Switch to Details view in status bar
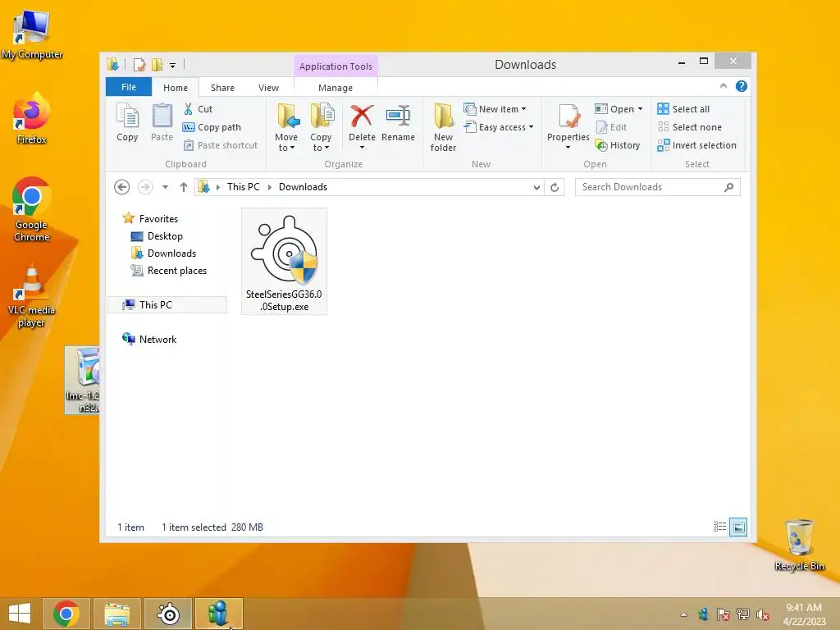Screen dimensions: 840x630 (x=719, y=527)
